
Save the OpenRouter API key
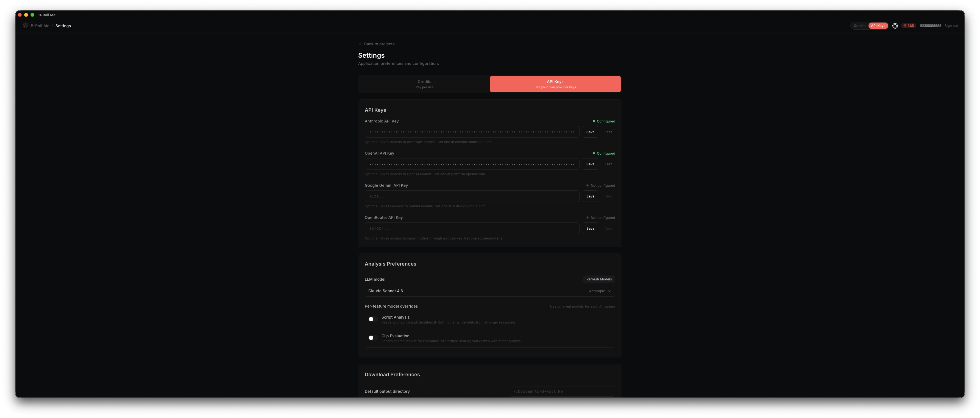pos(590,228)
